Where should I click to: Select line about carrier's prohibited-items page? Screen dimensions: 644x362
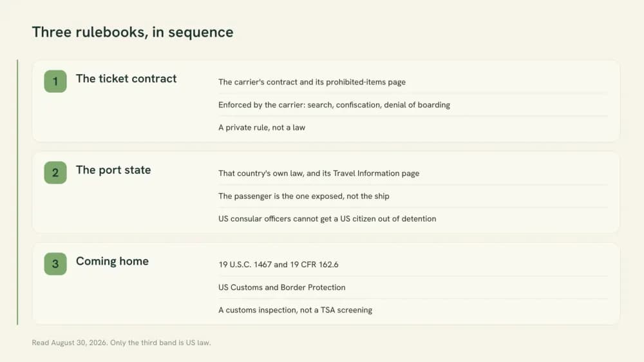click(312, 82)
